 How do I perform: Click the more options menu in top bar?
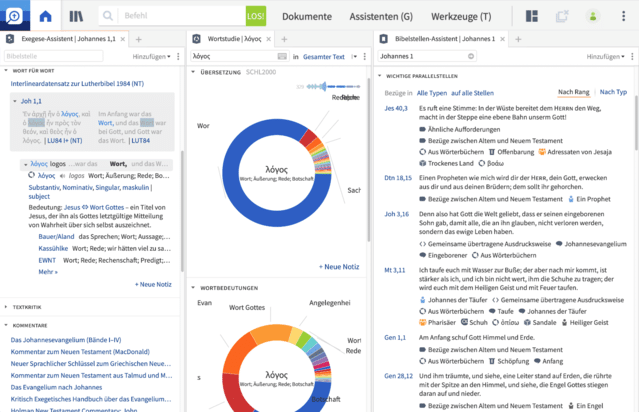click(x=624, y=16)
